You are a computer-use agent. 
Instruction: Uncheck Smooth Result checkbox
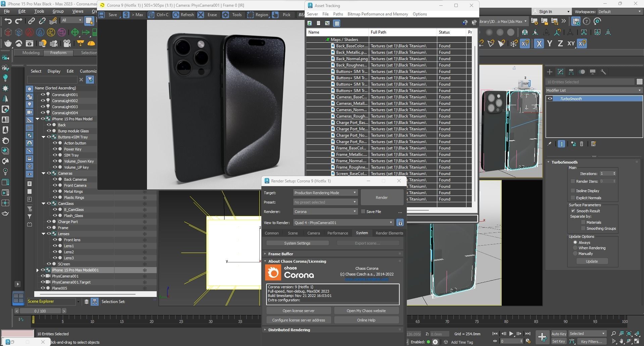tap(573, 211)
